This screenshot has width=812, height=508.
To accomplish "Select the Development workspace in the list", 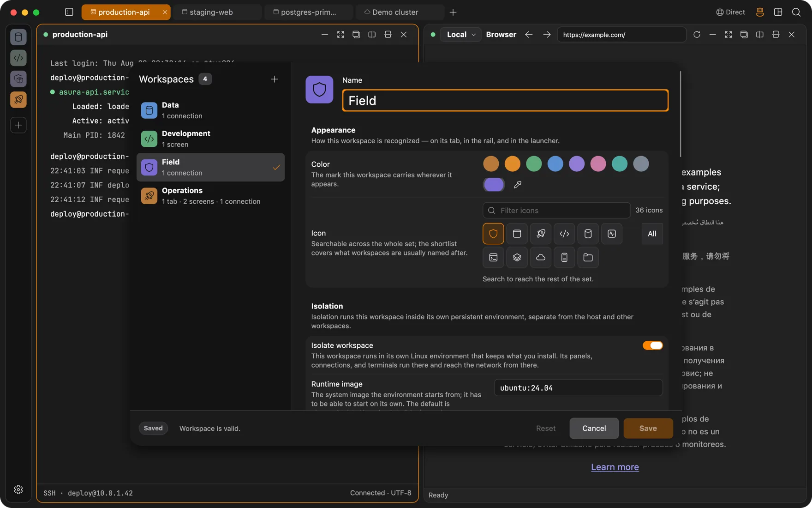I will click(210, 139).
